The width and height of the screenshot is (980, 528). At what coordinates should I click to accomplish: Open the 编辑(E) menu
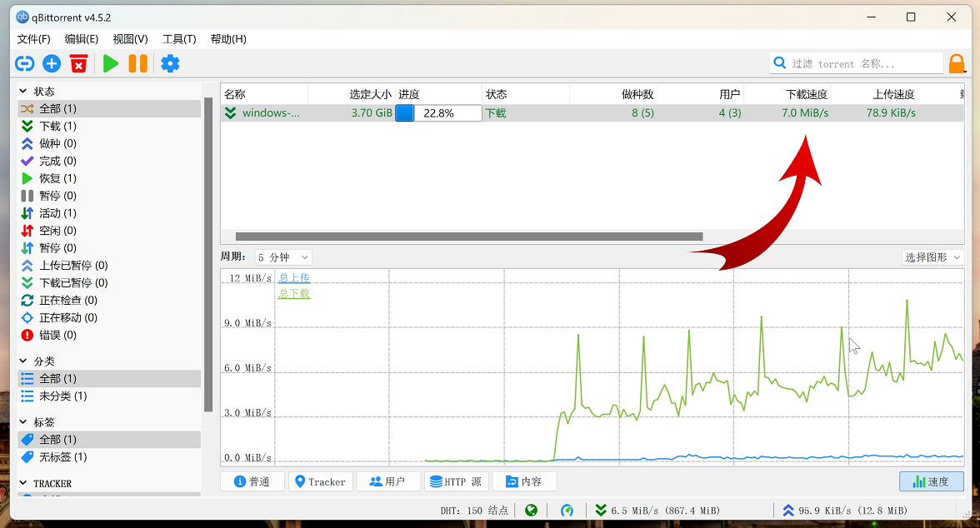tap(82, 39)
